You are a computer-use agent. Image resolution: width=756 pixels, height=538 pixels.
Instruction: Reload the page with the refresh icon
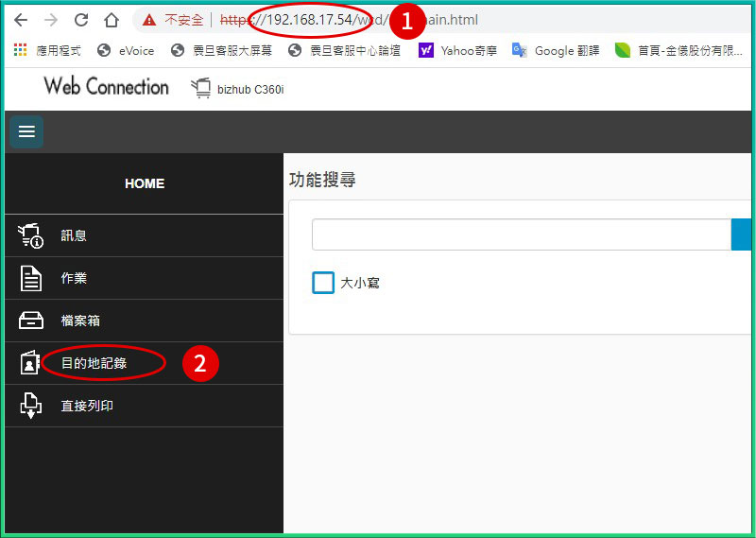[81, 20]
